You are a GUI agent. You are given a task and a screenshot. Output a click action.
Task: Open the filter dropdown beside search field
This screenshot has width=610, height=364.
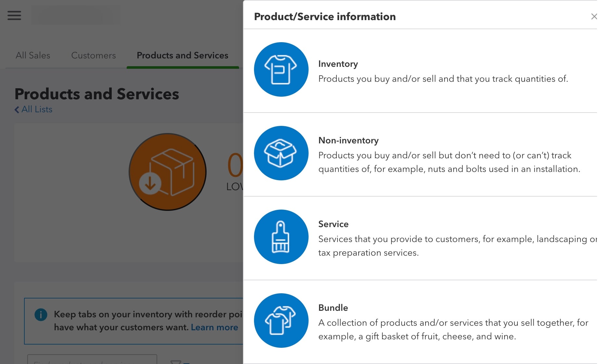point(180,361)
